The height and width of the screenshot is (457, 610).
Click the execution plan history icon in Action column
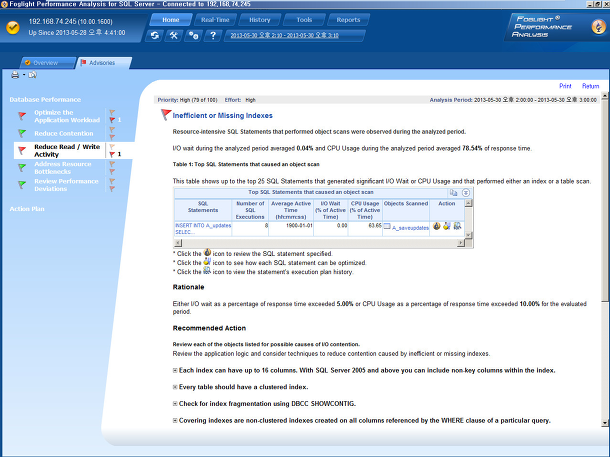point(457,226)
